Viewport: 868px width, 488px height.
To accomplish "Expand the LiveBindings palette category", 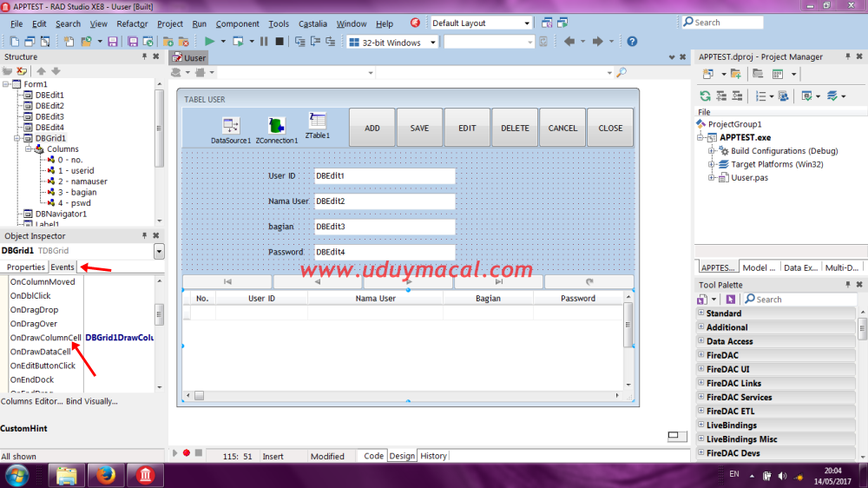I will (700, 425).
